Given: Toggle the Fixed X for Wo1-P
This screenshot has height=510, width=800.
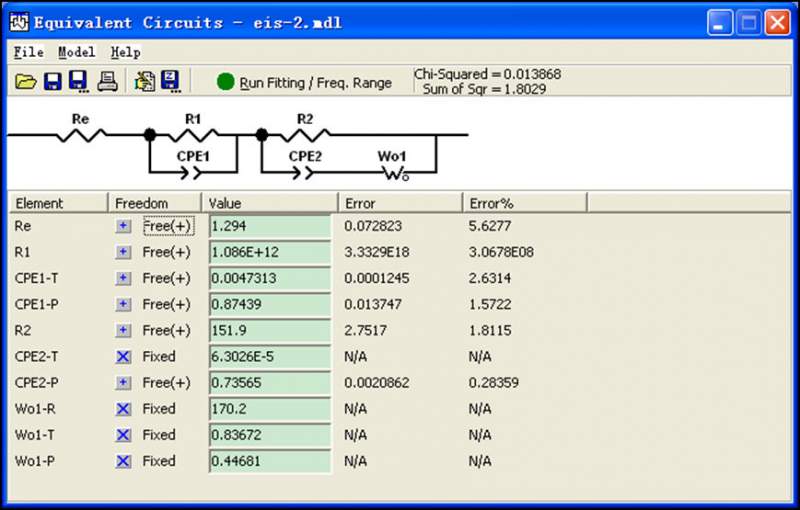Looking at the screenshot, I should point(123,461).
